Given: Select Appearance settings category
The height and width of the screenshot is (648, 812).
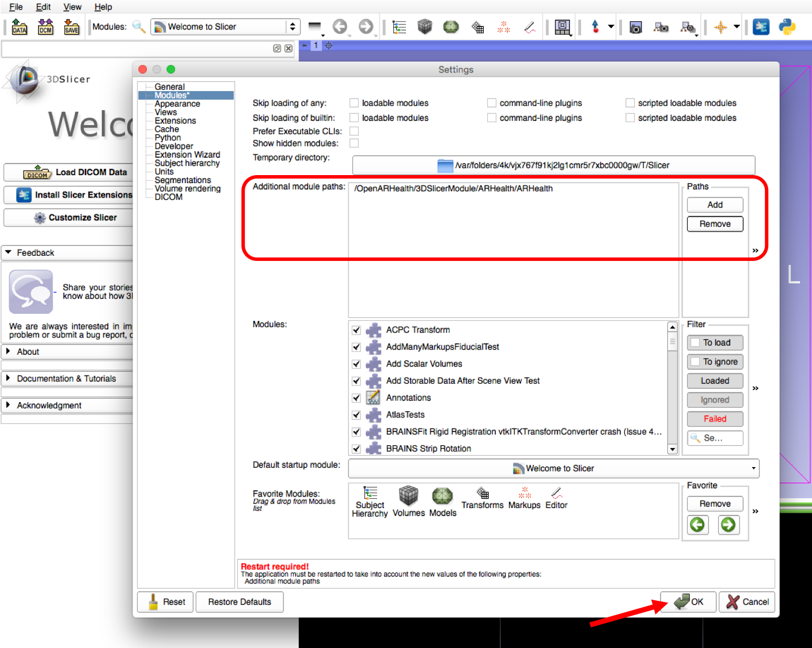Looking at the screenshot, I should pyautogui.click(x=177, y=104).
